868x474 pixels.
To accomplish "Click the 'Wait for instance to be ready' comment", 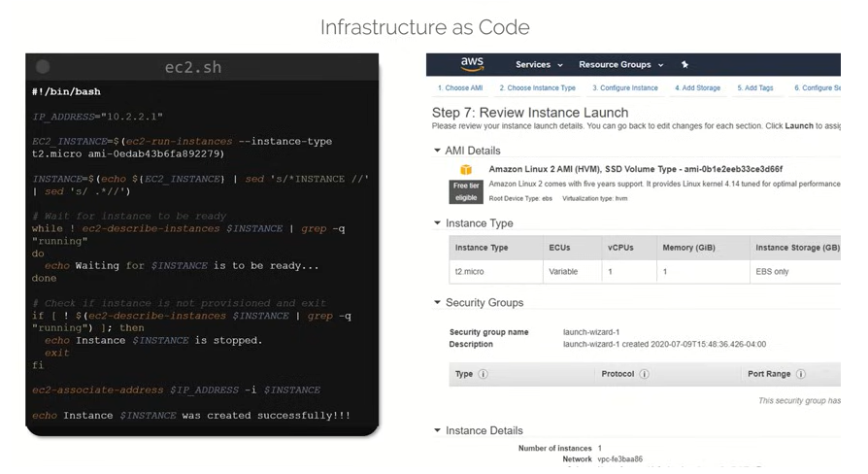I will [x=129, y=216].
